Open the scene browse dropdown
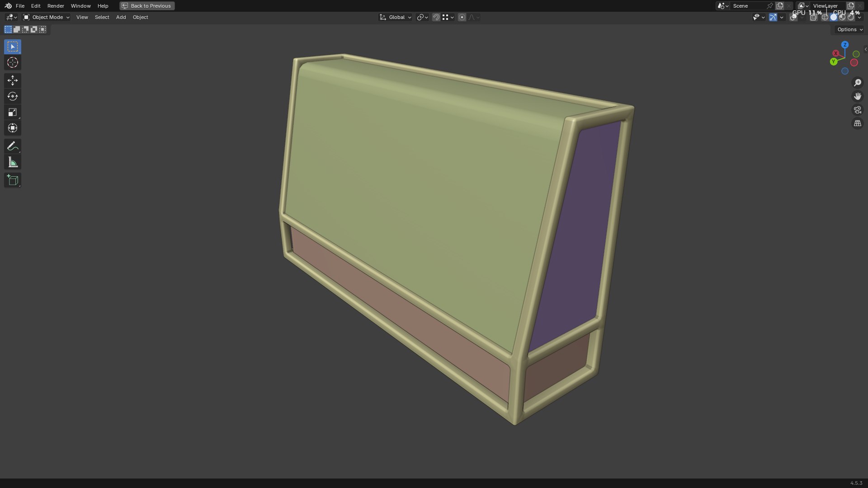 [723, 6]
